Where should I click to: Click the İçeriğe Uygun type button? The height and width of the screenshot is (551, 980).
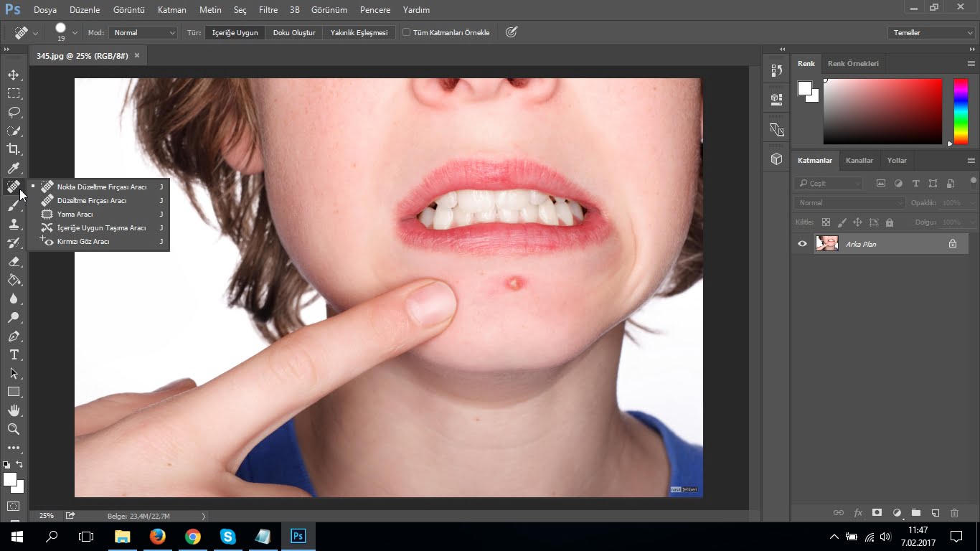(234, 32)
